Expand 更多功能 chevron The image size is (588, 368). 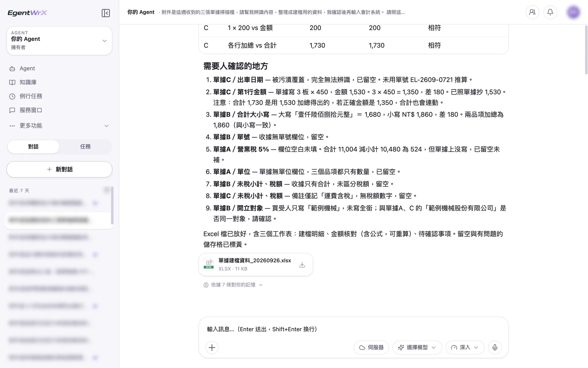pyautogui.click(x=107, y=126)
